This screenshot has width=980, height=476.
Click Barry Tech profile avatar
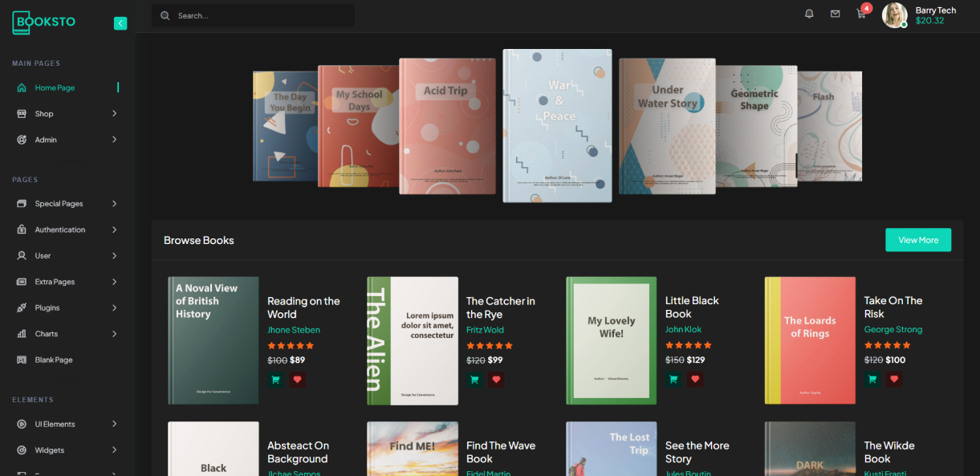pyautogui.click(x=894, y=15)
